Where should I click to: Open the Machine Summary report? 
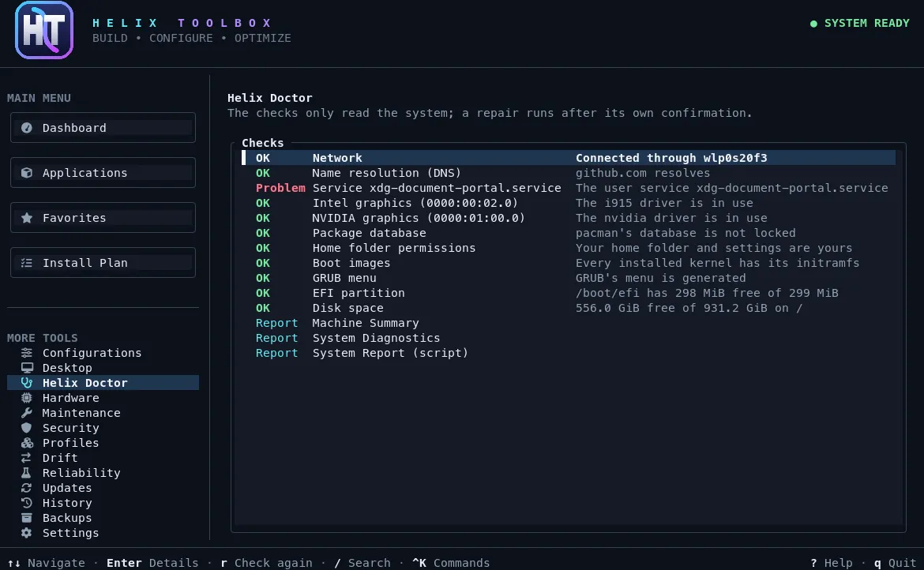[x=569, y=323]
